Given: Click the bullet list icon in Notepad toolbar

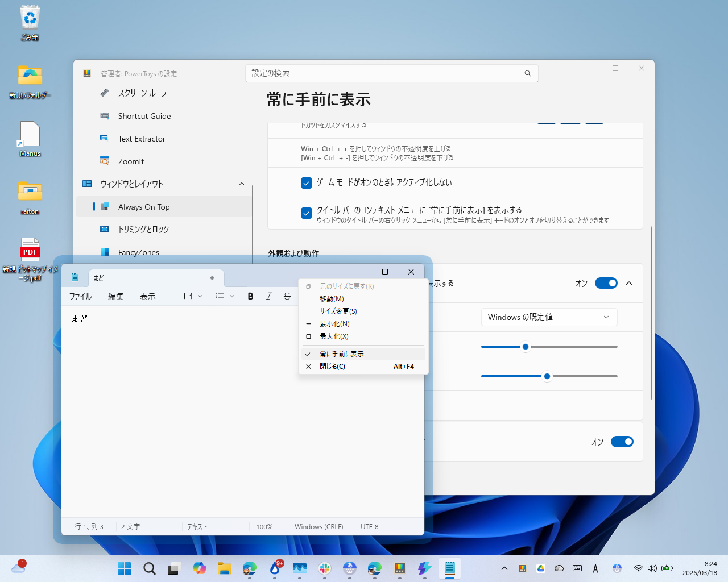Looking at the screenshot, I should point(220,296).
